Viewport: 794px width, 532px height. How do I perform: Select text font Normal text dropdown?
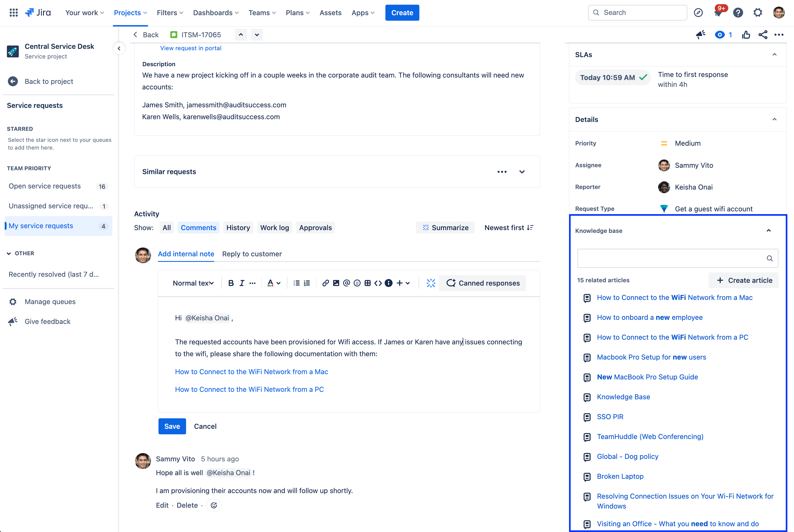pyautogui.click(x=192, y=283)
